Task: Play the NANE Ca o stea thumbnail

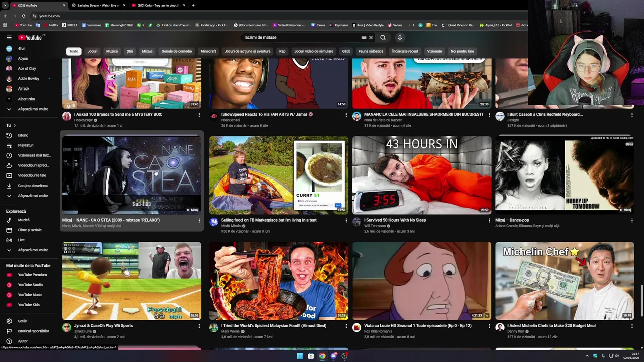Action: (x=132, y=175)
